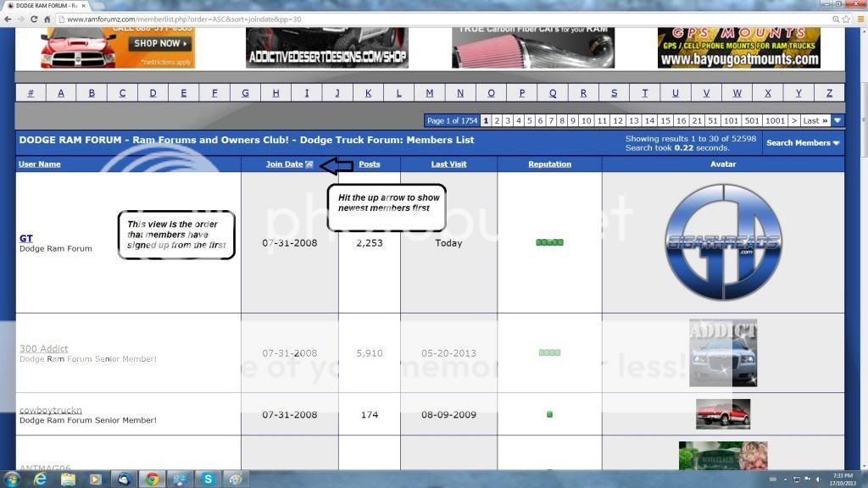Sort members by User Name
Screen dimensions: 868x488
point(39,164)
